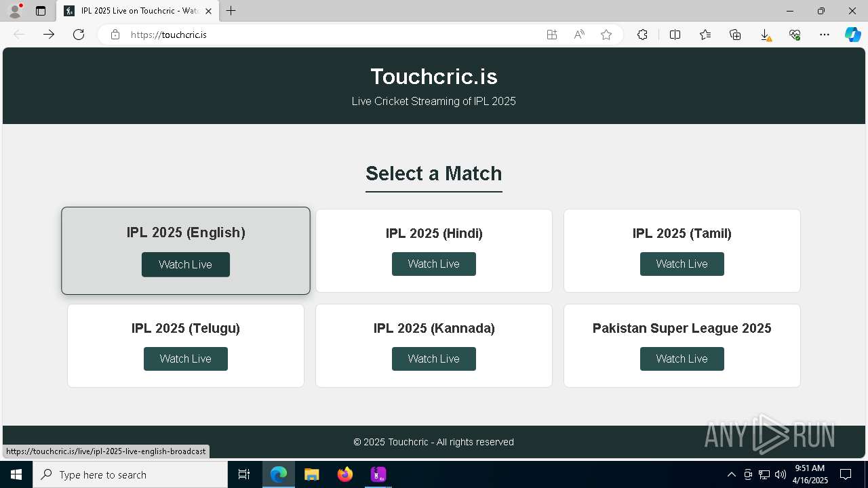The image size is (868, 488).
Task: Open the purple app in taskbar
Action: pos(378,474)
